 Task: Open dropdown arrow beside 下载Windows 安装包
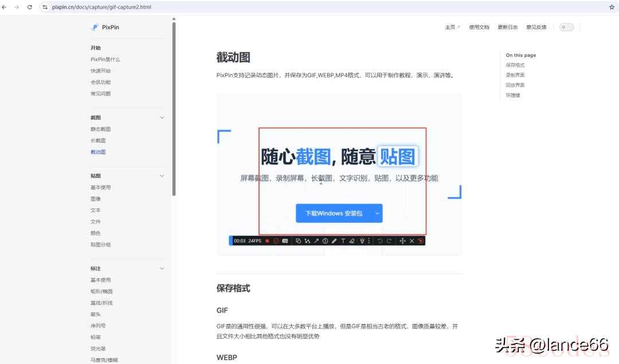click(x=377, y=213)
